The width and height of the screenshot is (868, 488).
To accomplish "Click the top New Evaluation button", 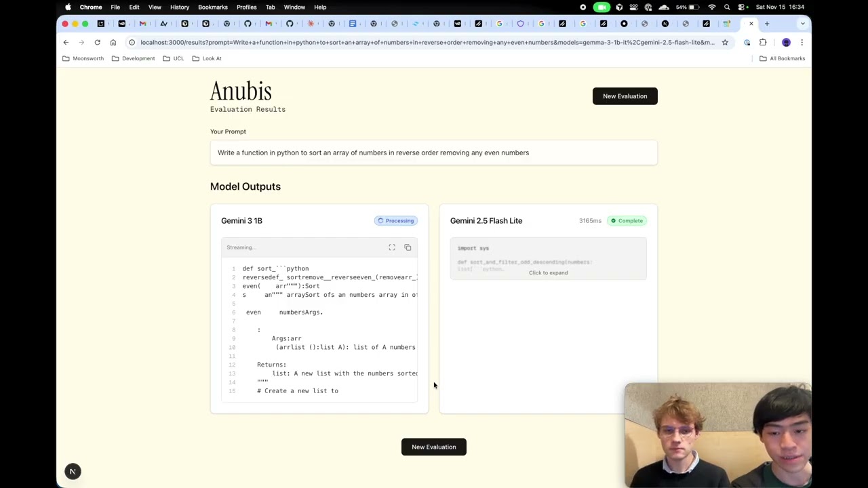I will (625, 96).
